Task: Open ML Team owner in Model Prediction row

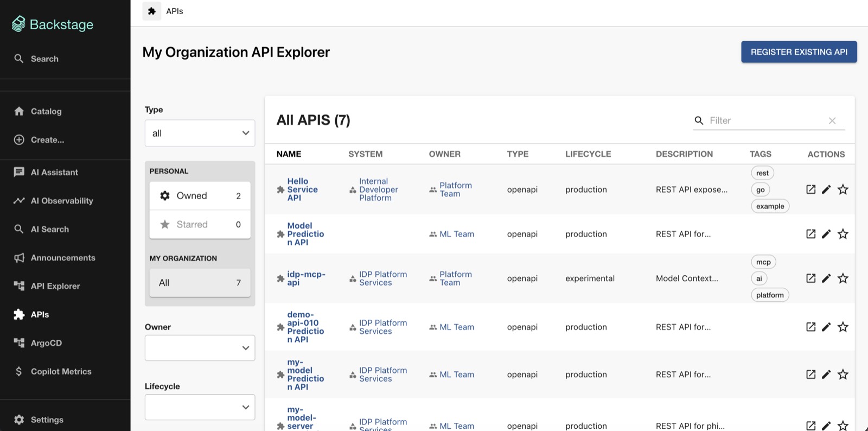Action: click(456, 234)
